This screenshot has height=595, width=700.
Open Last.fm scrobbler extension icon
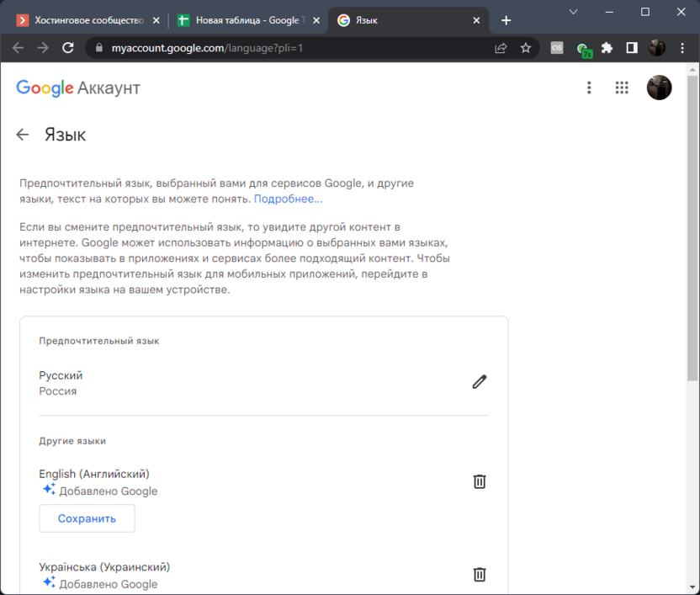point(557,48)
